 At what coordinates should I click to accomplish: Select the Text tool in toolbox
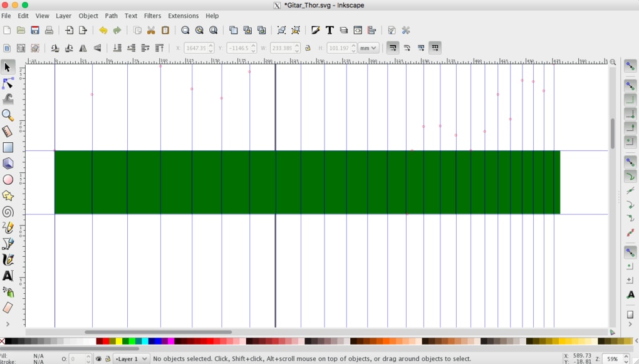[x=8, y=276]
